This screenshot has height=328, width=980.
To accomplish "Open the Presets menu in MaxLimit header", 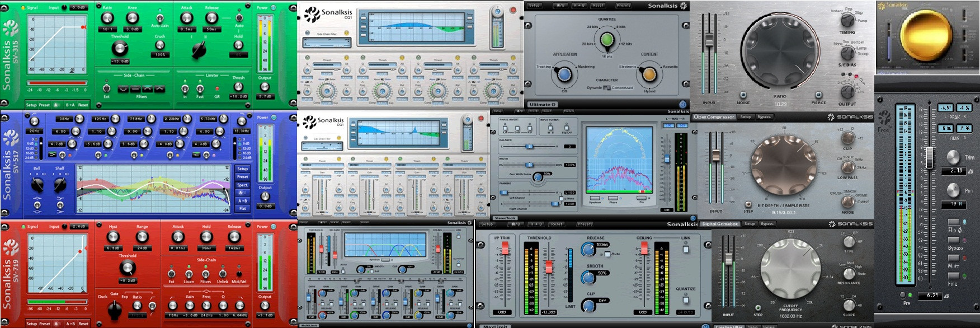I will (585, 224).
